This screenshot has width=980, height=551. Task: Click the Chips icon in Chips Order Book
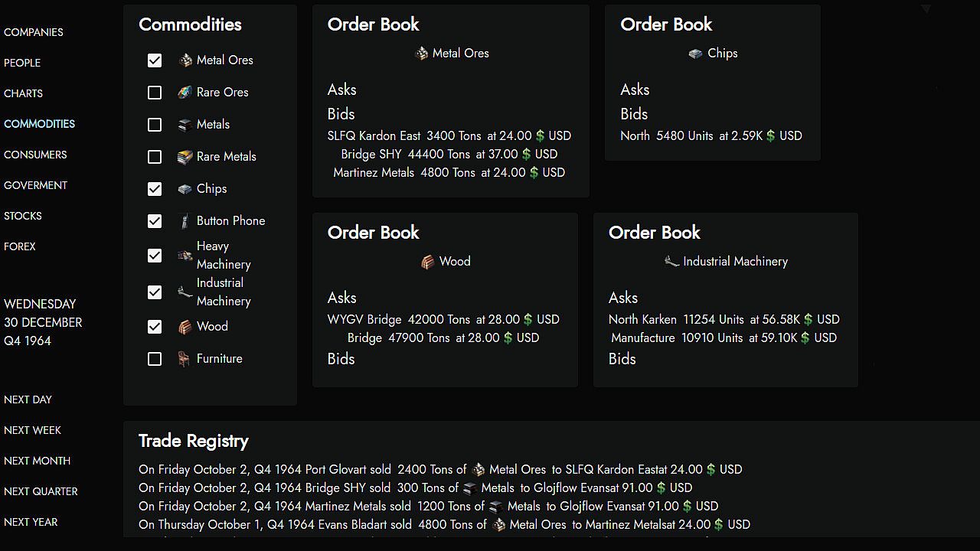695,54
